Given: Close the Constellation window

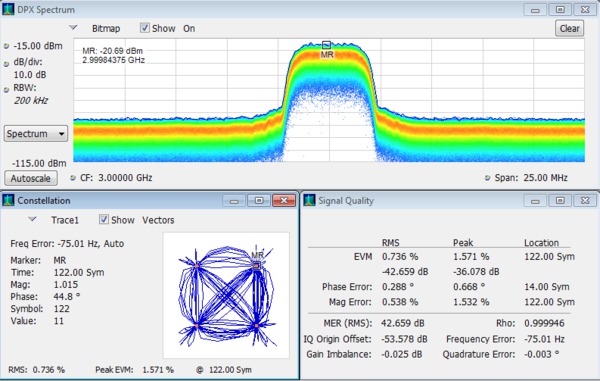Looking at the screenshot, I should tap(284, 201).
